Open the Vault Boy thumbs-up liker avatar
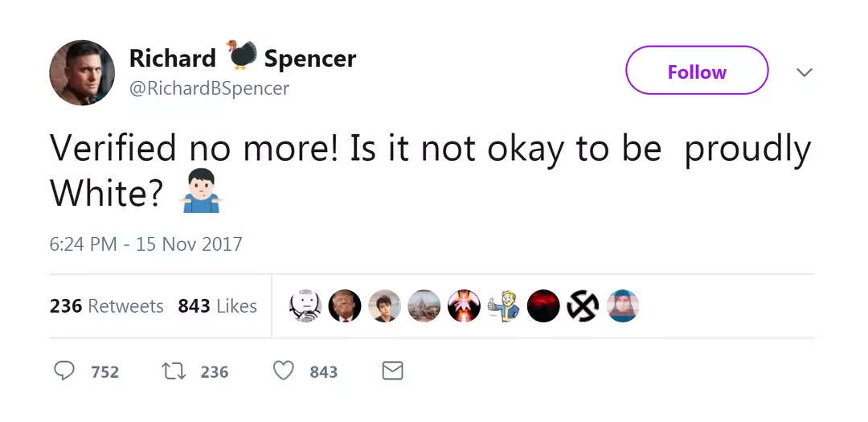This screenshot has height=422, width=868. pyautogui.click(x=504, y=306)
